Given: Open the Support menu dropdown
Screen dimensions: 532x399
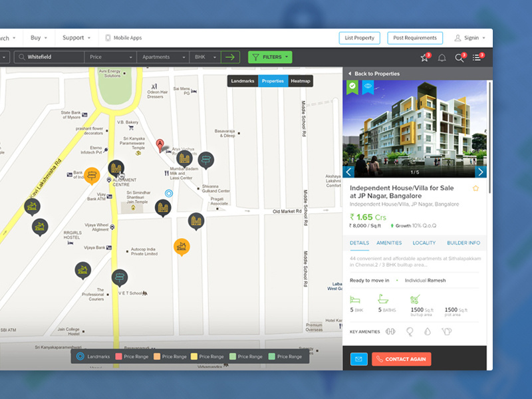Looking at the screenshot, I should (76, 38).
